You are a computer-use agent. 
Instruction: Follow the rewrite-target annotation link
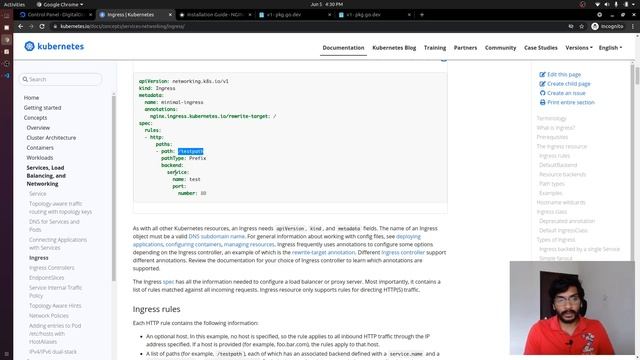[x=323, y=252]
